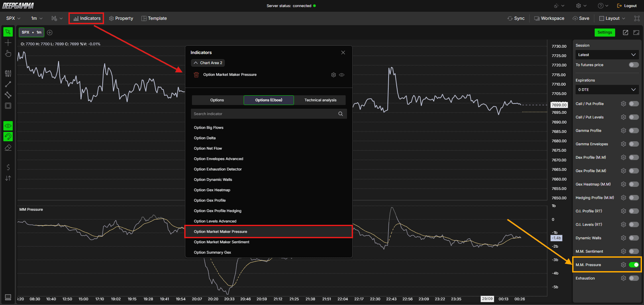The image size is (644, 305).
Task: Switch to the Technical analysis tab
Action: [320, 100]
